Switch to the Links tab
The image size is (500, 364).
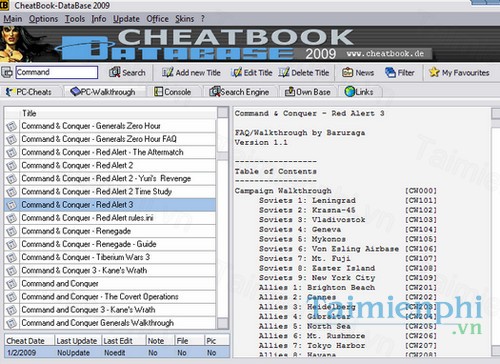[x=359, y=92]
